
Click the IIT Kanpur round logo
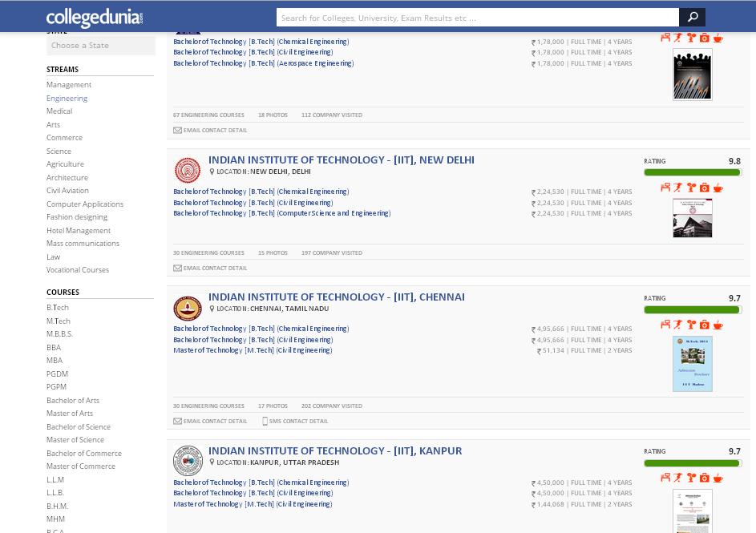tap(188, 461)
